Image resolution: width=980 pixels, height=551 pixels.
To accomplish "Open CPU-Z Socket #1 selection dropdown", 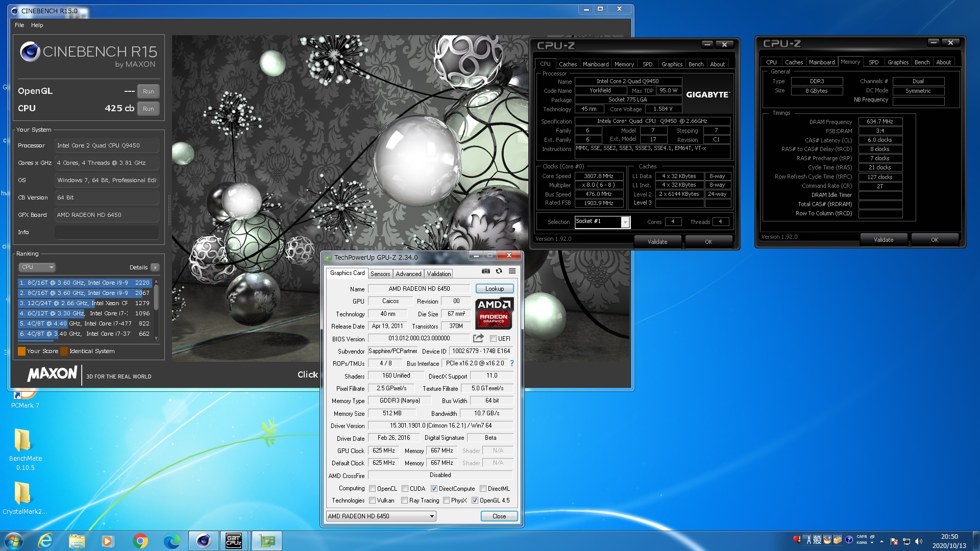I will pos(602,221).
